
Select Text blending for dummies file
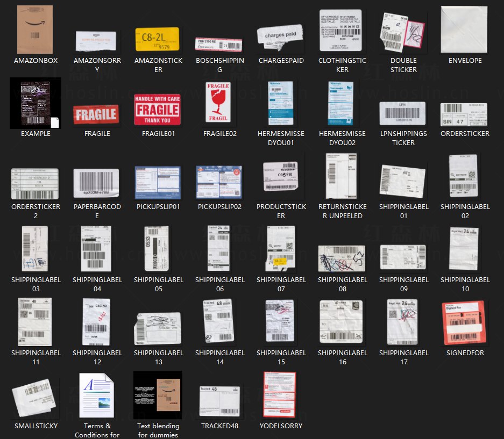pos(158,395)
